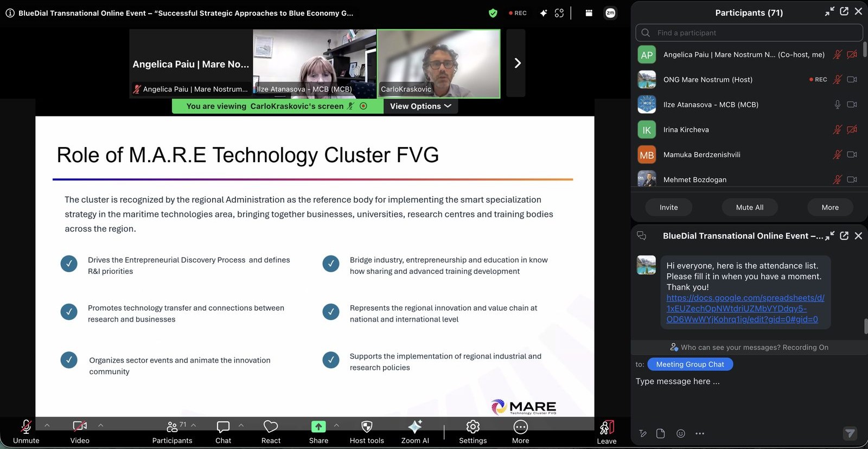The image size is (868, 449).
Task: Click the chat panel scrollbar
Action: coord(865,326)
